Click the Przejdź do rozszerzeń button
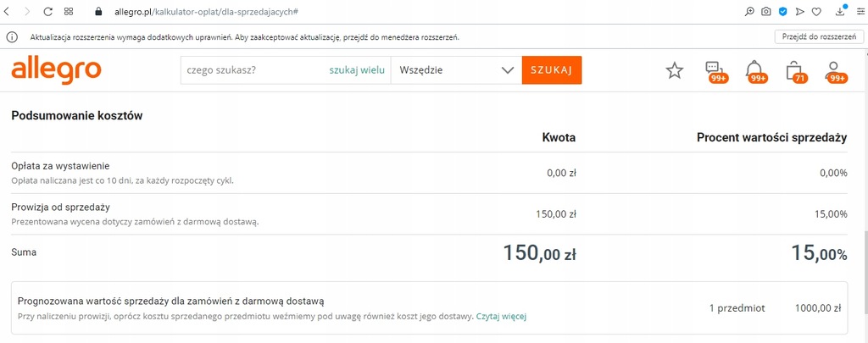 pyautogui.click(x=819, y=37)
